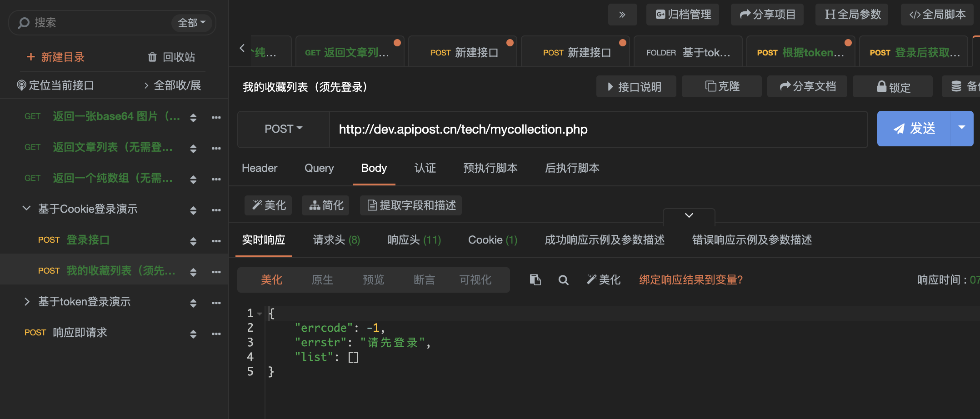The height and width of the screenshot is (419, 980).
Task: Open the POST method dropdown
Action: (283, 129)
